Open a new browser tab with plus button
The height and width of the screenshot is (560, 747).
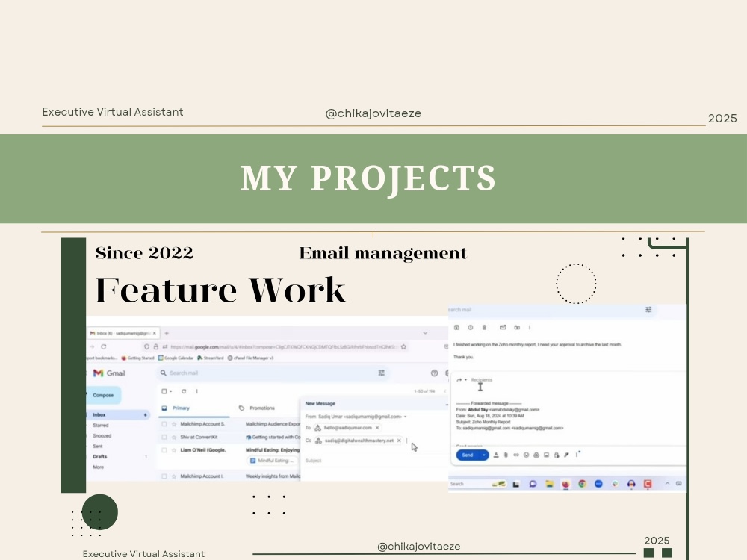point(167,333)
